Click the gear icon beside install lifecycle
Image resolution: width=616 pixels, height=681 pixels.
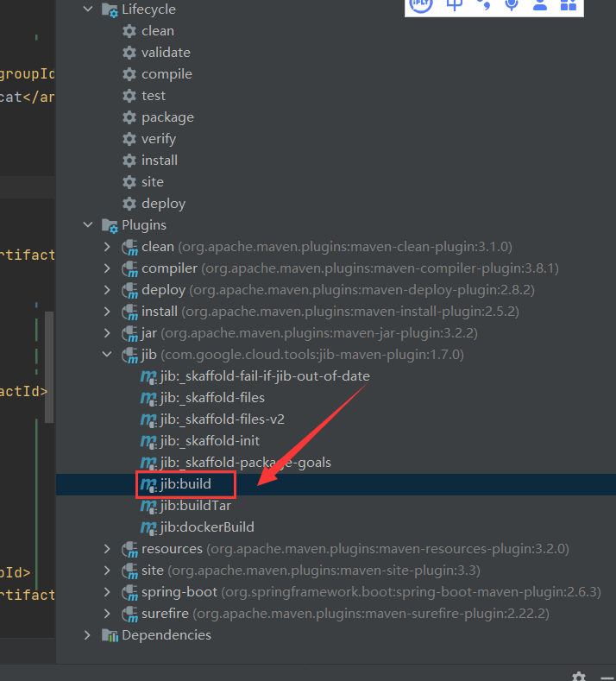[x=129, y=161]
